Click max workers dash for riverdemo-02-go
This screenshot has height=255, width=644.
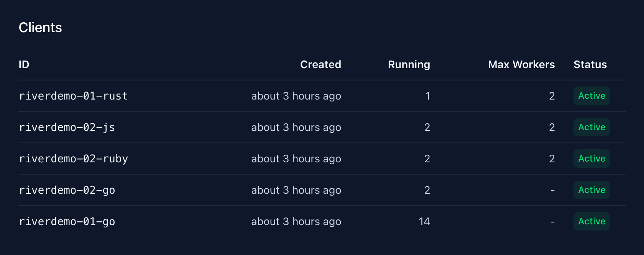[x=552, y=190]
